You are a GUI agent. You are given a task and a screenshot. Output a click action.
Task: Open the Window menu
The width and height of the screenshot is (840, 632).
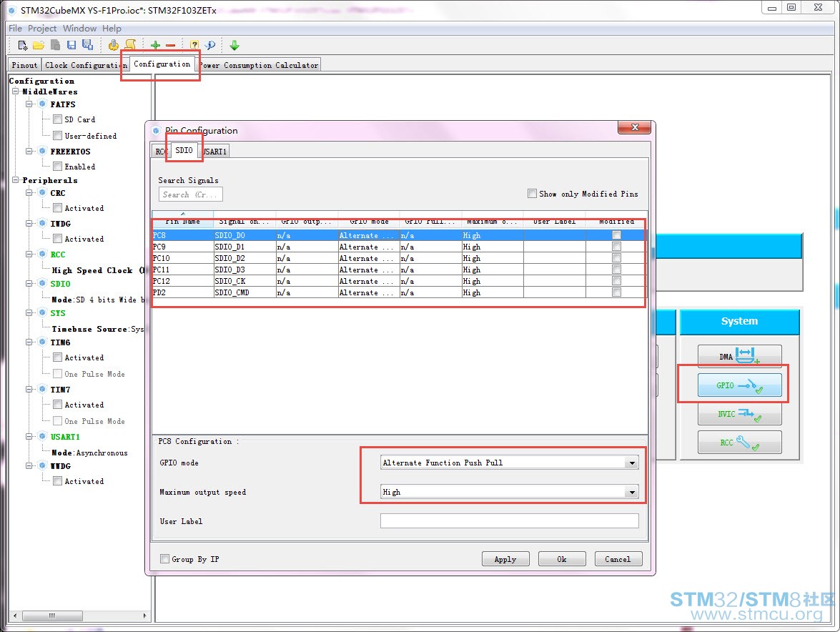[79, 29]
